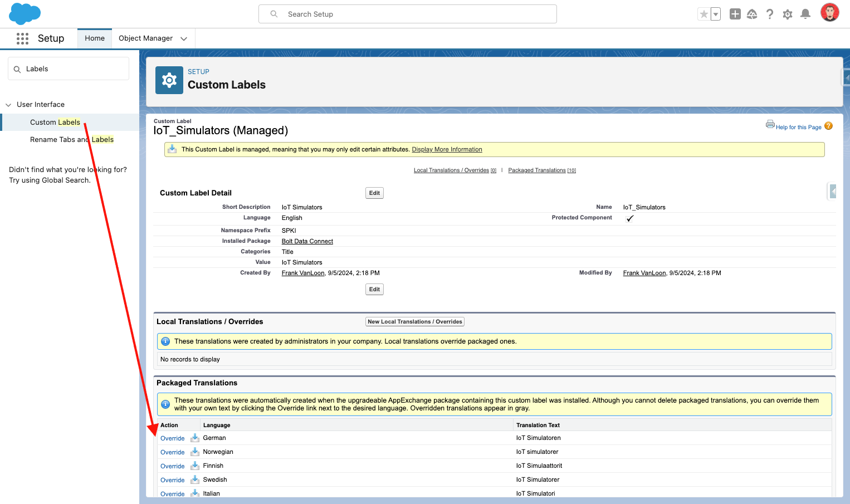Click the printer icon for printable view
Image resolution: width=850 pixels, height=504 pixels.
[770, 124]
